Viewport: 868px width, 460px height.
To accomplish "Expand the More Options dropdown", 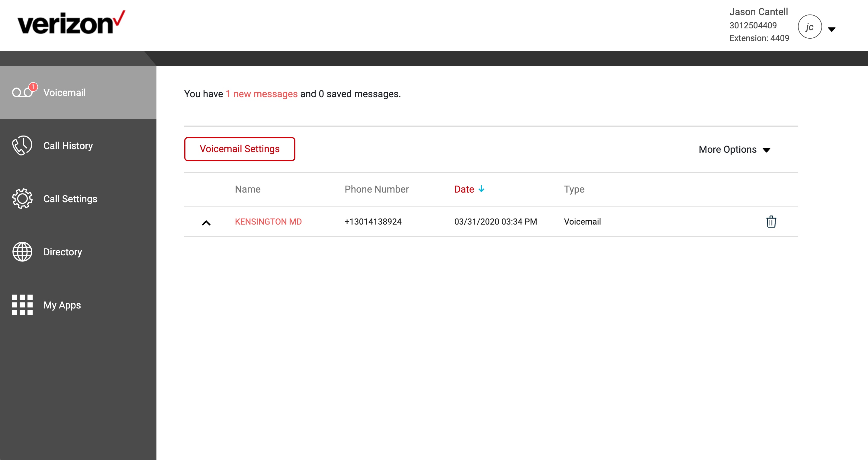I will pyautogui.click(x=735, y=149).
